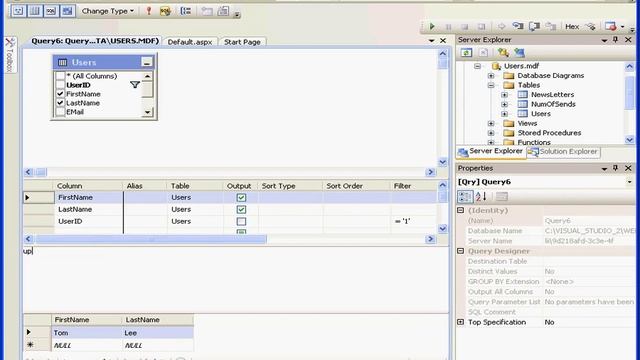This screenshot has height=360, width=640.
Task: Toggle the Hex display button
Action: pyautogui.click(x=572, y=27)
